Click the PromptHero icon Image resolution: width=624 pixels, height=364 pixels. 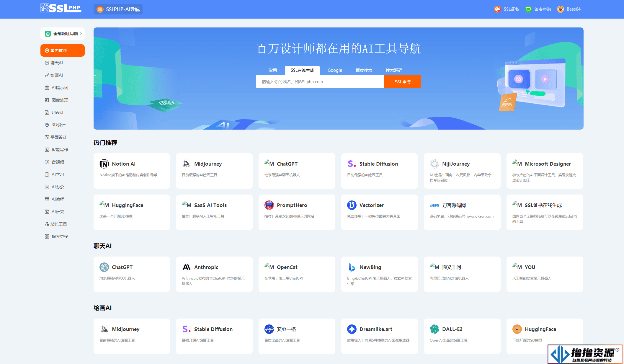point(269,205)
